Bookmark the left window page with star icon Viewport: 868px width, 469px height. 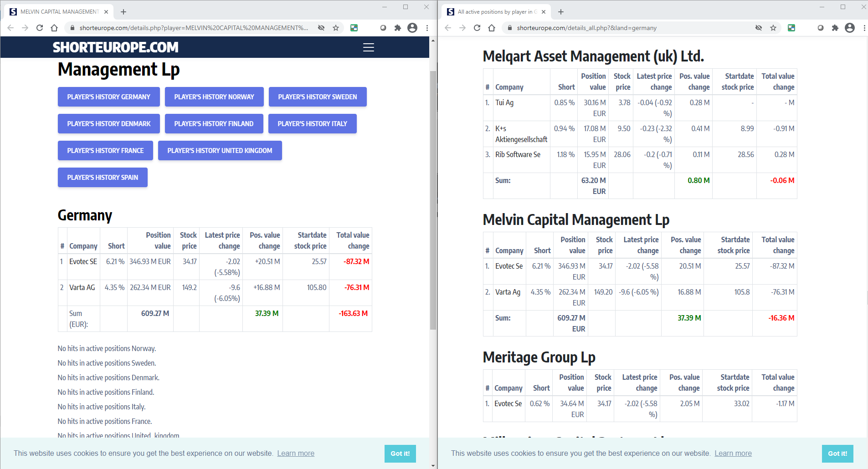(x=336, y=28)
